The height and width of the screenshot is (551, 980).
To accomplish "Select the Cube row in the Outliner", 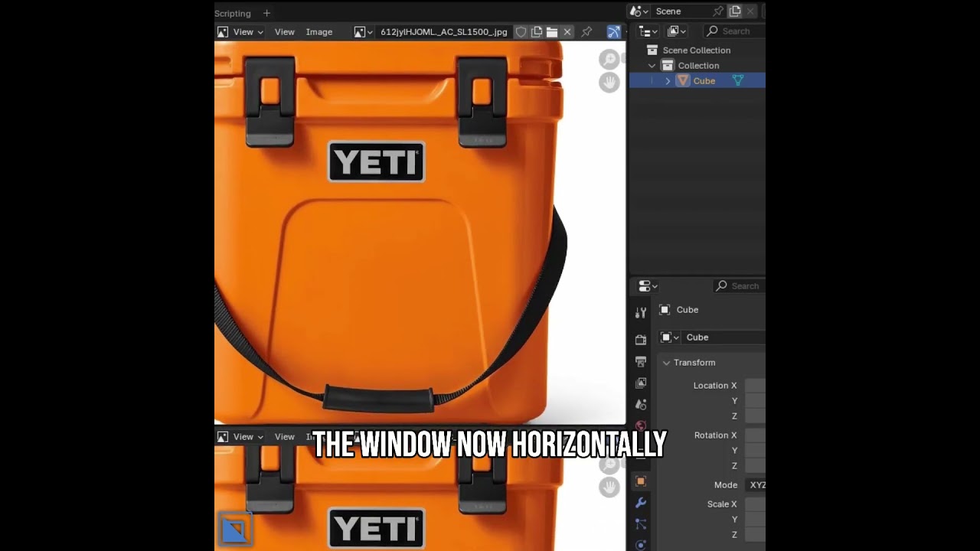I will (697, 81).
